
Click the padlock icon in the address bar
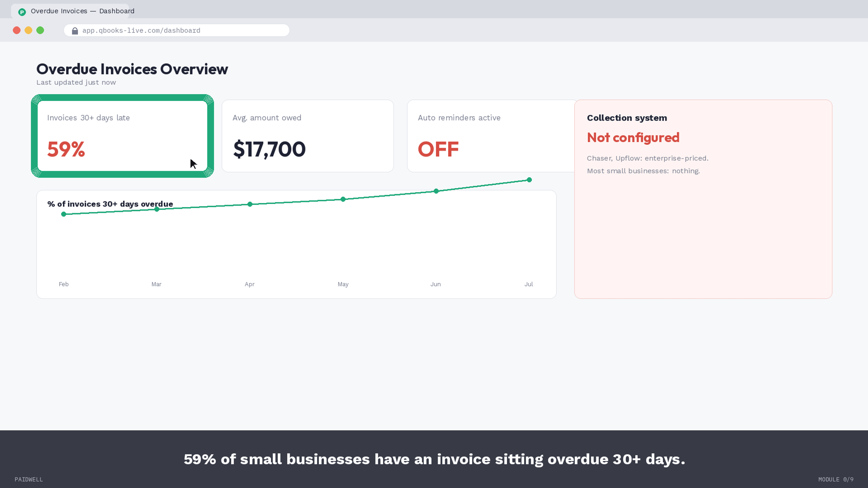75,31
